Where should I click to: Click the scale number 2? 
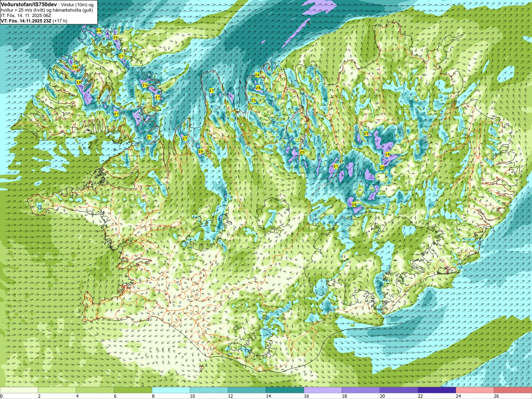(x=39, y=396)
